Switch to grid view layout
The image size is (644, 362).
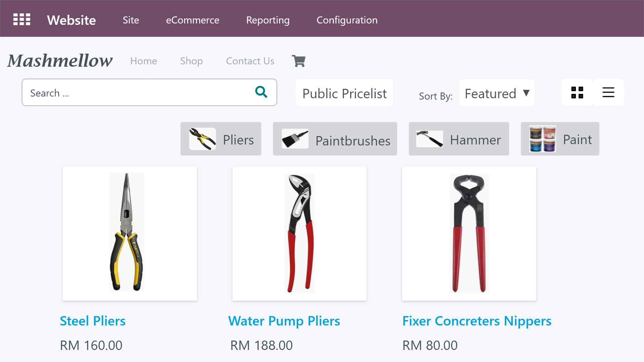pos(577,93)
